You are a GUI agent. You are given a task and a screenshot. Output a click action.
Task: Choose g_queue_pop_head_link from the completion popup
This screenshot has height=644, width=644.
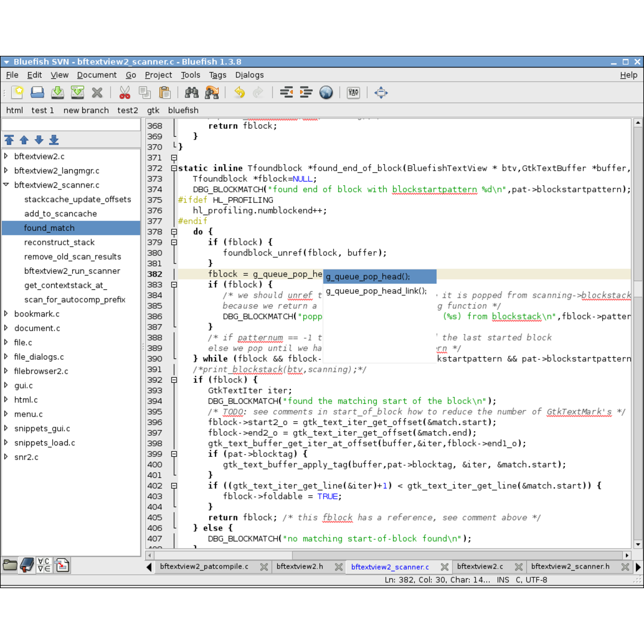coord(375,291)
